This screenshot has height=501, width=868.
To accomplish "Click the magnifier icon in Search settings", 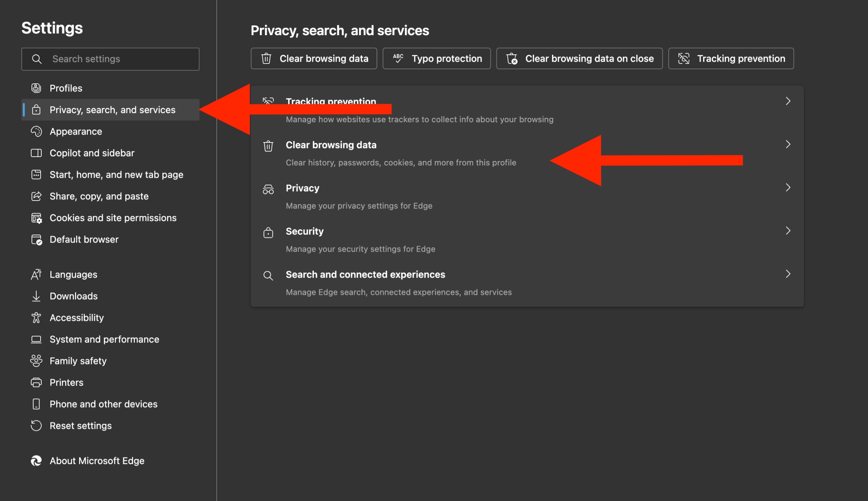I will tap(37, 59).
